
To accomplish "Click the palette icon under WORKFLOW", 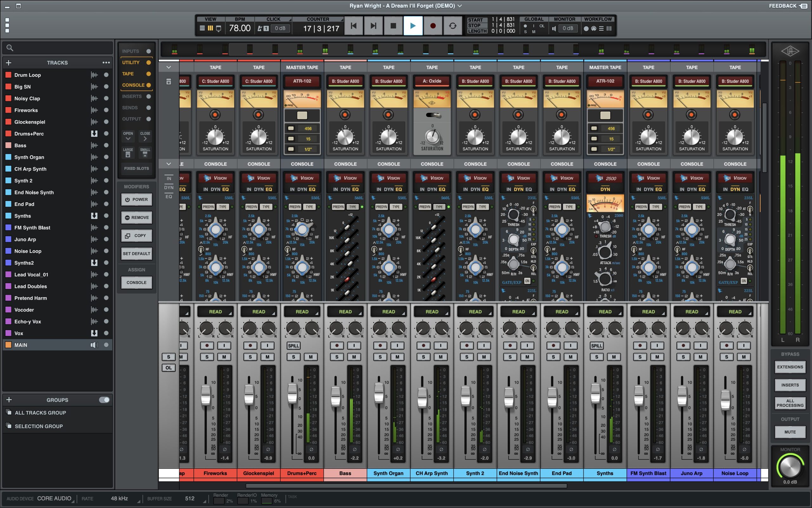I will click(593, 29).
